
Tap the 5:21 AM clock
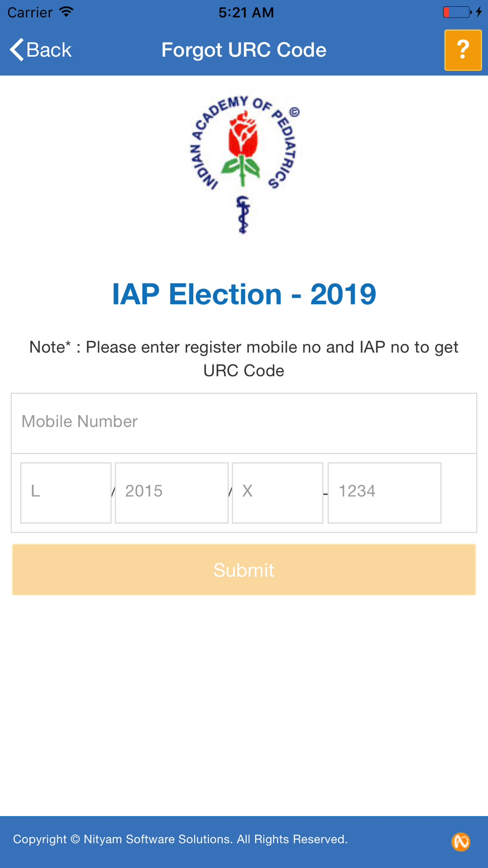coord(246,12)
